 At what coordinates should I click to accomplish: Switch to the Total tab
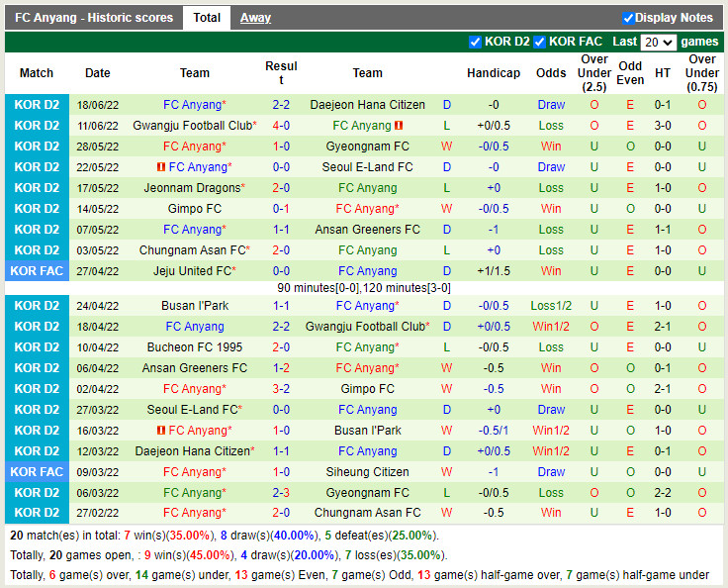[207, 18]
